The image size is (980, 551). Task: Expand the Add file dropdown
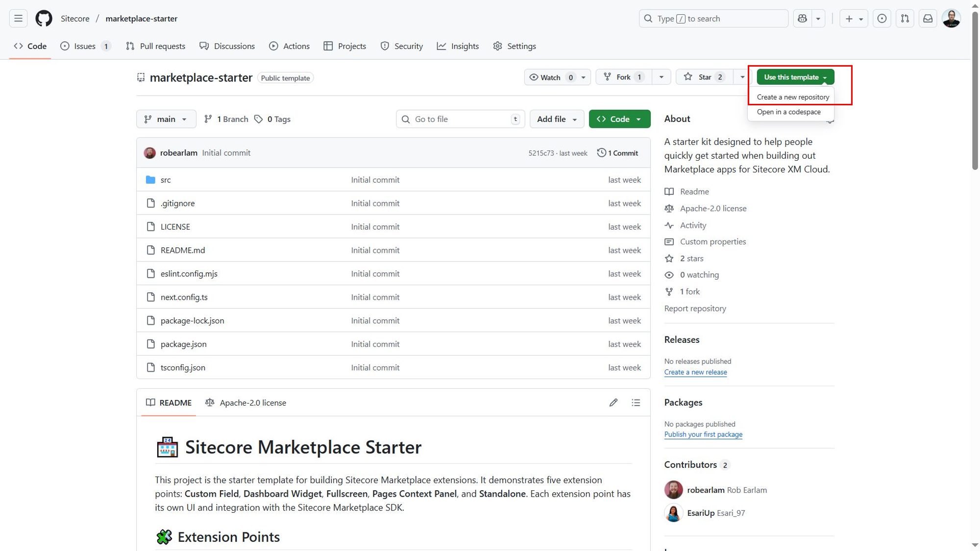tap(557, 119)
